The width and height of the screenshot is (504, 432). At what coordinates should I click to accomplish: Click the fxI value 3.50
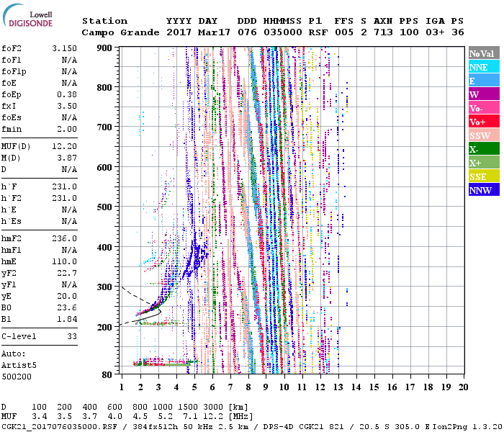pos(67,106)
